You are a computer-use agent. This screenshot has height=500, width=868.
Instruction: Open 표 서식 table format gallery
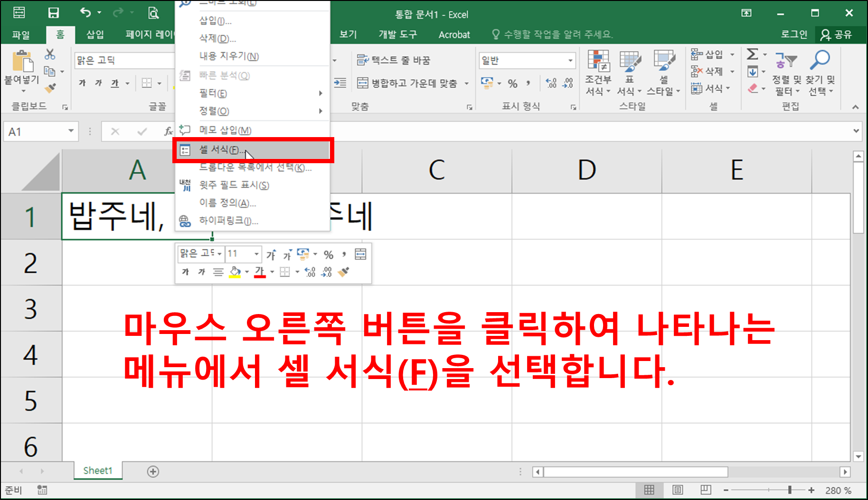pyautogui.click(x=630, y=73)
